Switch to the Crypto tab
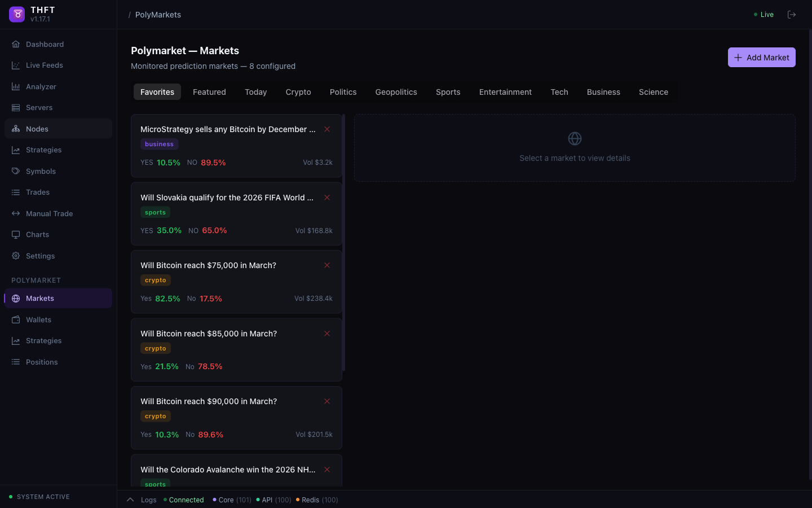The height and width of the screenshot is (508, 812). pos(298,92)
